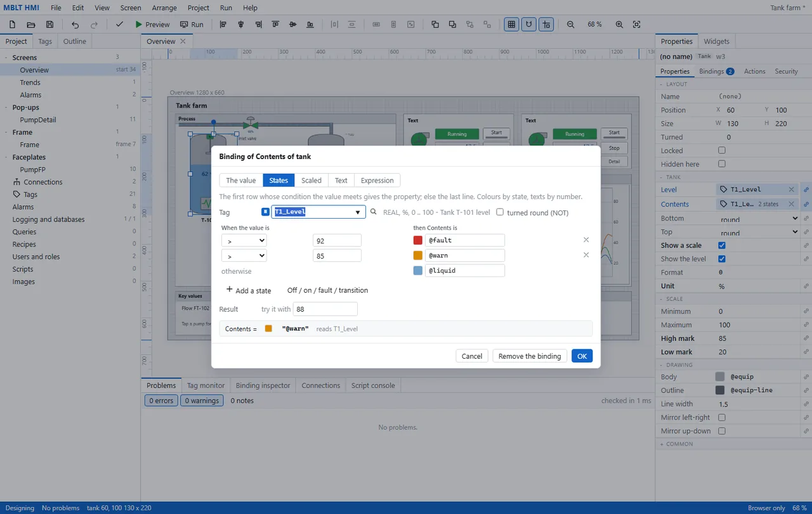Click the fit-to-screen icon beside zoom in
This screenshot has width=812, height=514.
coord(637,25)
